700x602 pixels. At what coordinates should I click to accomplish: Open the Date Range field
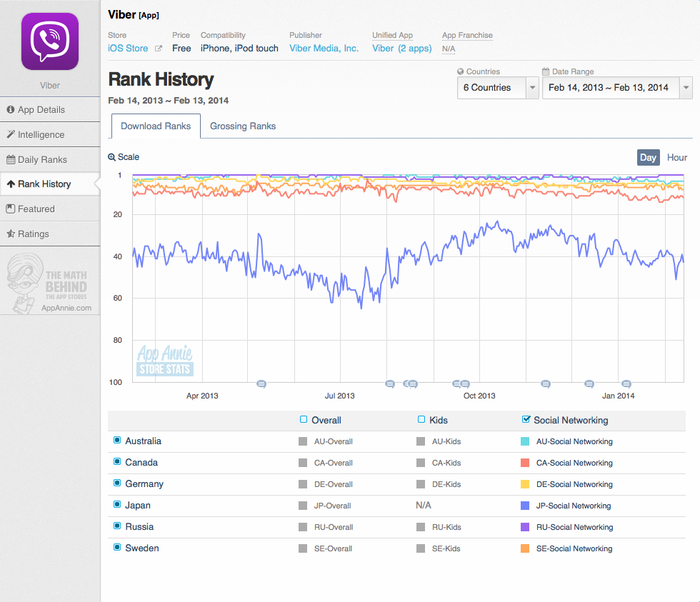[x=617, y=88]
